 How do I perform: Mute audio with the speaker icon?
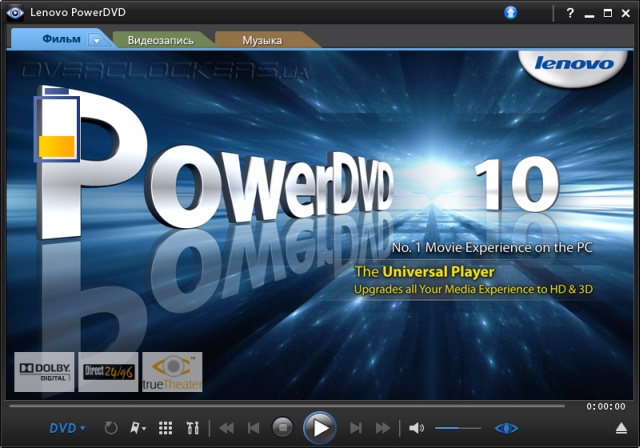(416, 428)
